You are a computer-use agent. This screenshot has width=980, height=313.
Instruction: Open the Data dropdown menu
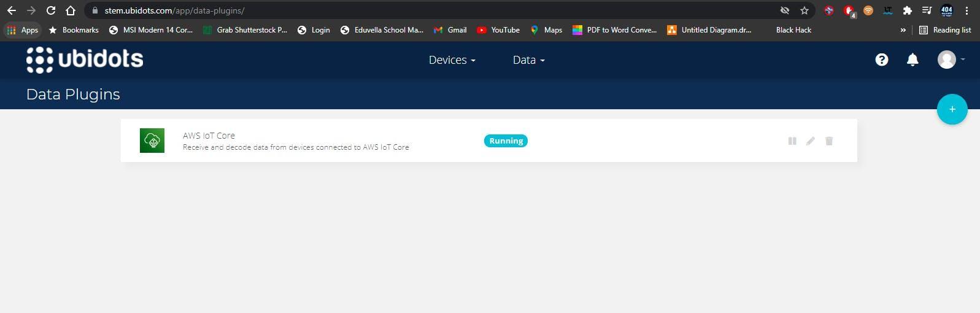point(529,60)
